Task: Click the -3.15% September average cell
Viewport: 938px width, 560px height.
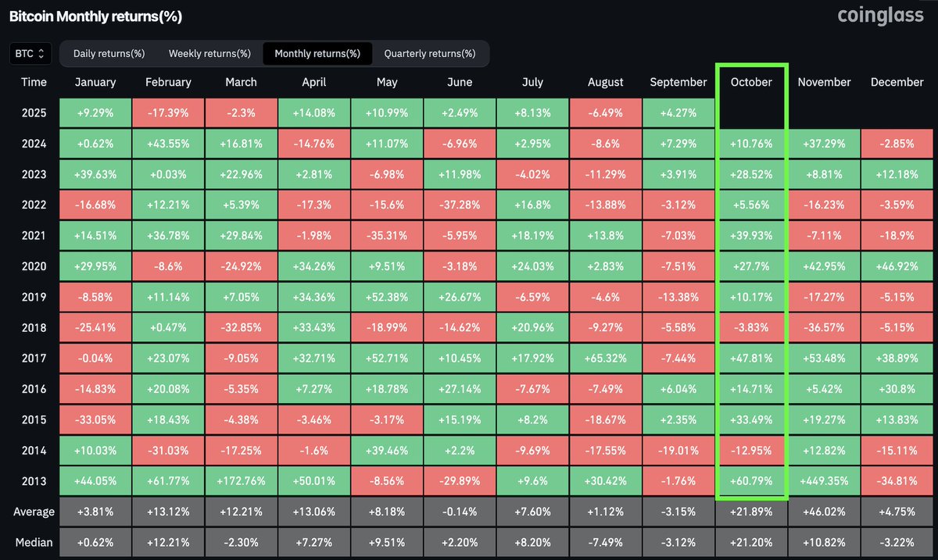Action: pos(678,512)
